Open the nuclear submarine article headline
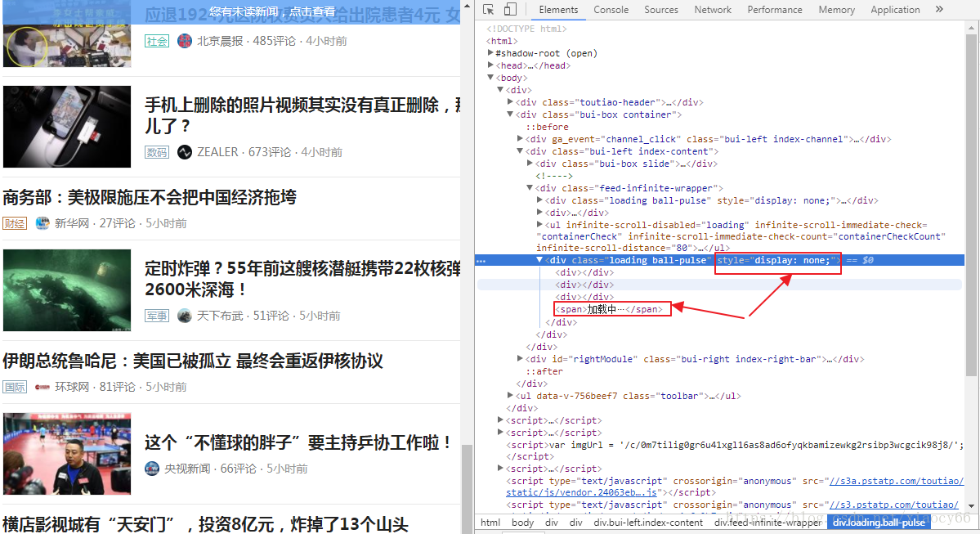Screen dimensions: 980x534 point(302,279)
